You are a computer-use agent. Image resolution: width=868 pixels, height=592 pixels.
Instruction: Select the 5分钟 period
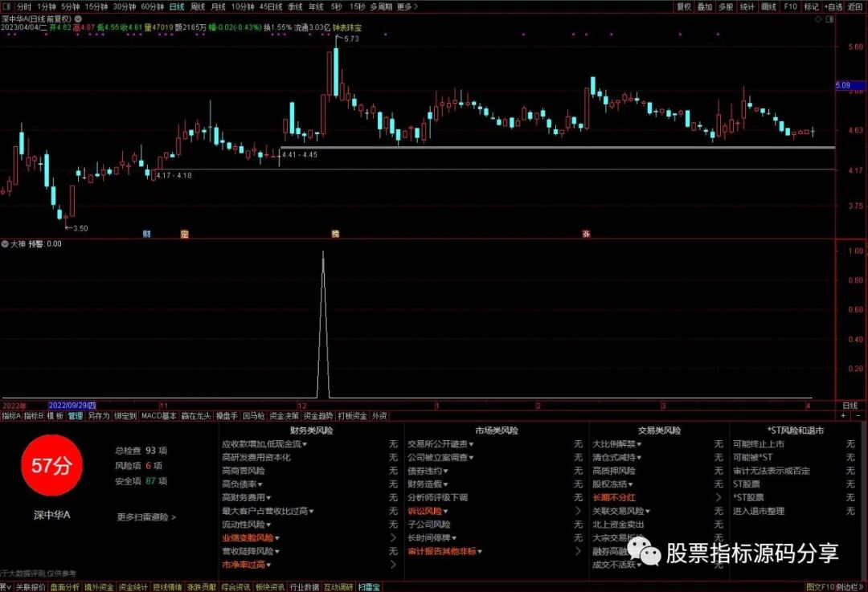pyautogui.click(x=70, y=6)
